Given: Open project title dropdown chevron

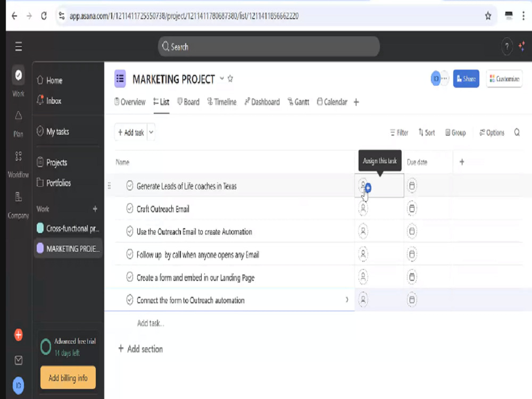Looking at the screenshot, I should coord(221,79).
